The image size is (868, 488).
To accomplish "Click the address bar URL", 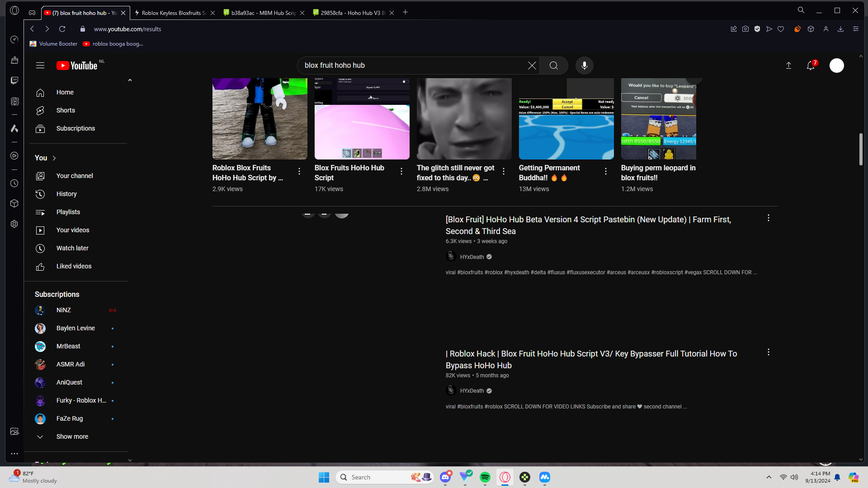I will point(127,29).
